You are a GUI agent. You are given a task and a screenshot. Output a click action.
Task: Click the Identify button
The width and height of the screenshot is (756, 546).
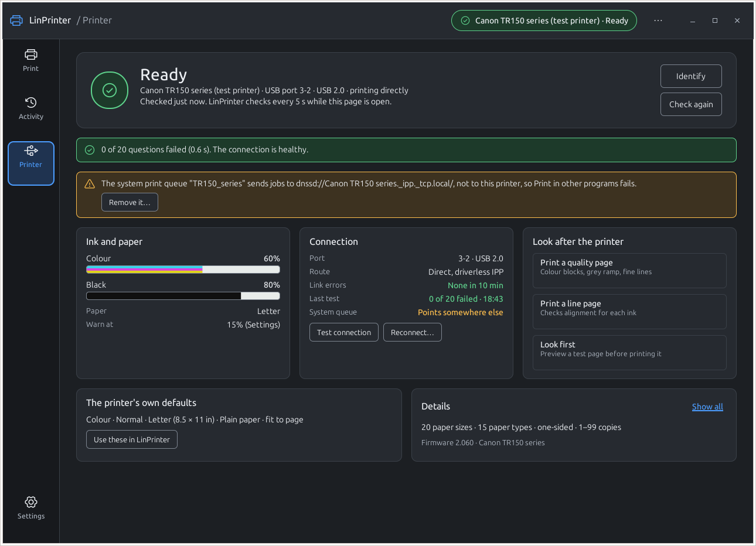691,76
